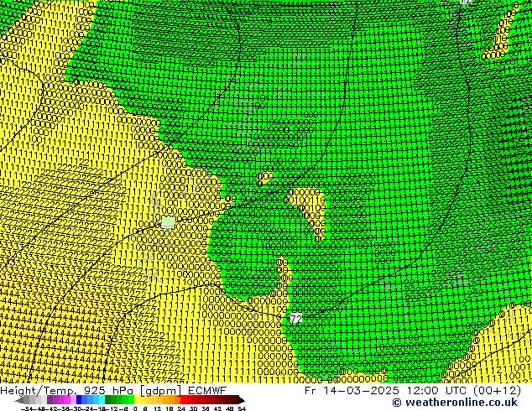Click the '72' contour label on the map
The image size is (532, 411).
[296, 319]
